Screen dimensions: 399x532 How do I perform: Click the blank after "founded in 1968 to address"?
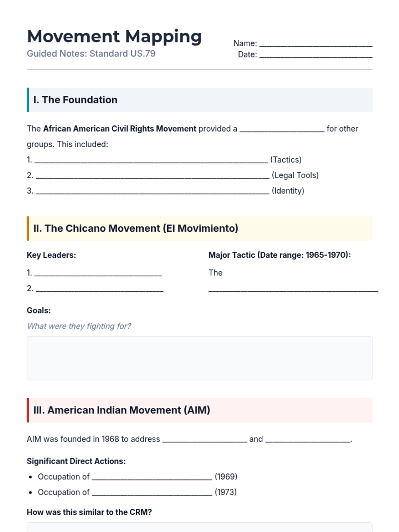[204, 440]
